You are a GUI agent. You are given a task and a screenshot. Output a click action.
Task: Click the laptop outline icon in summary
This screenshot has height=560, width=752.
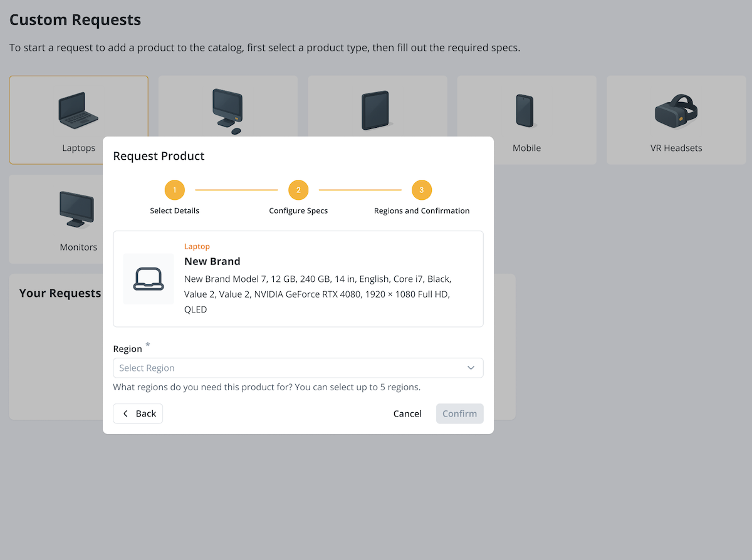(x=149, y=279)
